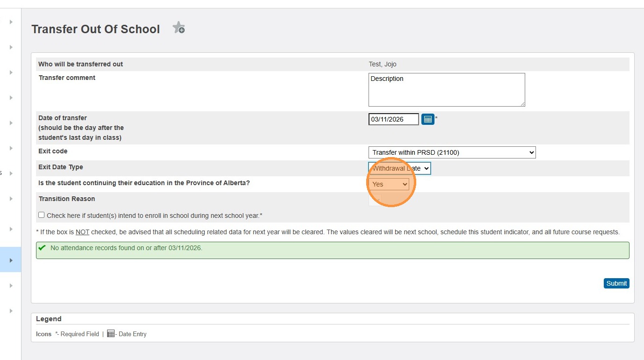Click the student name Test, Jojo
The width and height of the screenshot is (644, 360).
[x=382, y=64]
